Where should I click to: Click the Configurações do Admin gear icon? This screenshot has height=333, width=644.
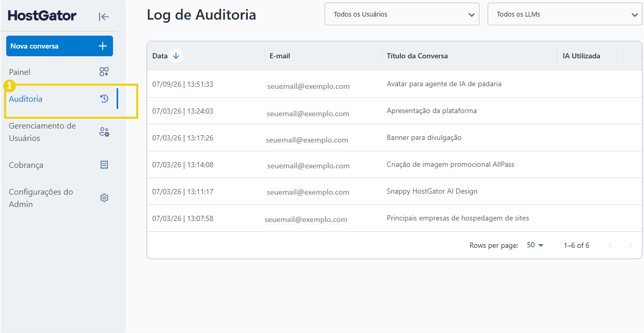[x=104, y=198]
